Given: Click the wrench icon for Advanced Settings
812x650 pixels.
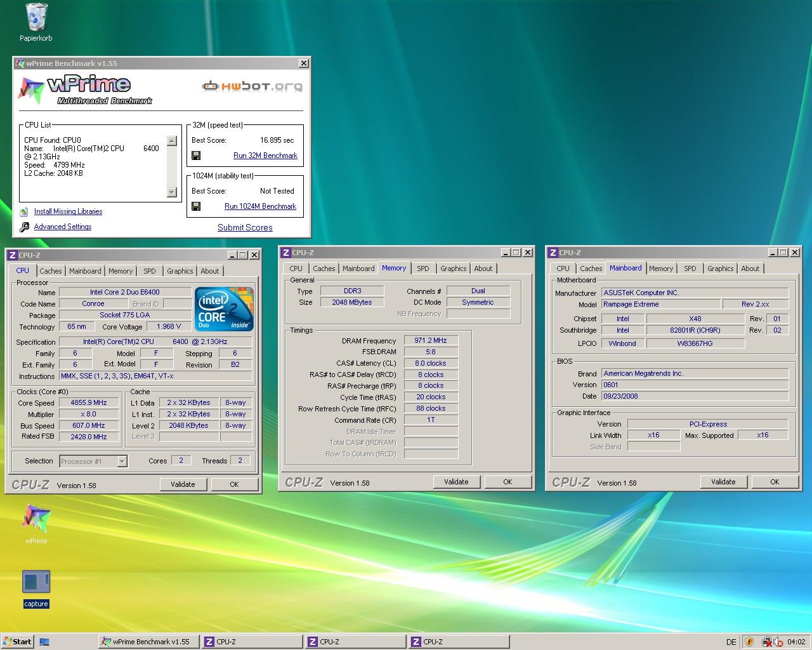Looking at the screenshot, I should [x=24, y=227].
